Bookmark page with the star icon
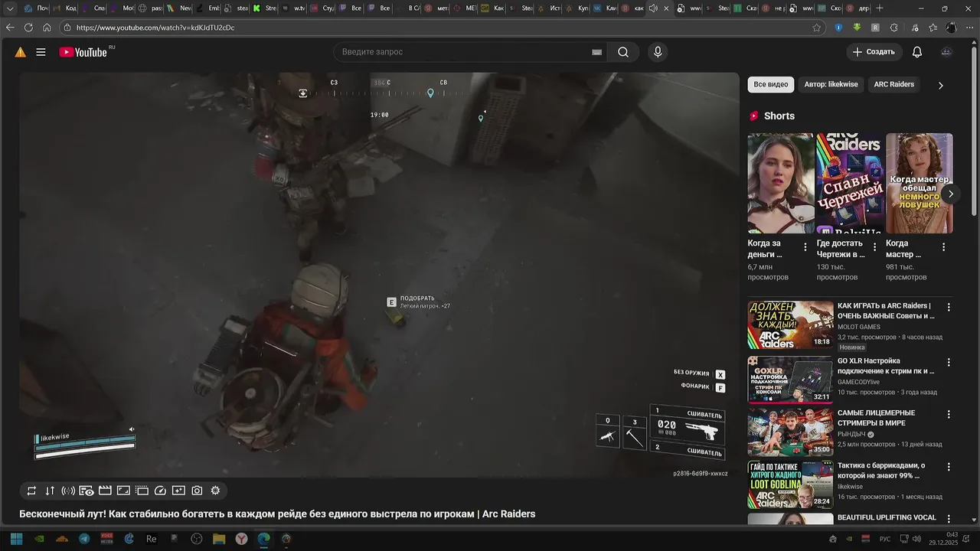 coord(817,28)
